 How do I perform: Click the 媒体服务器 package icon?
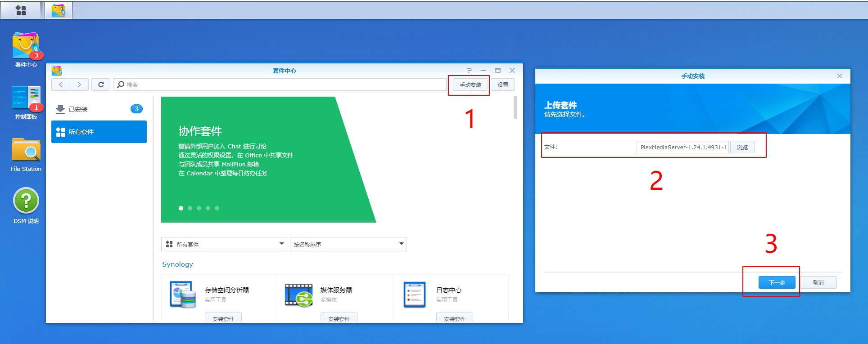click(298, 295)
